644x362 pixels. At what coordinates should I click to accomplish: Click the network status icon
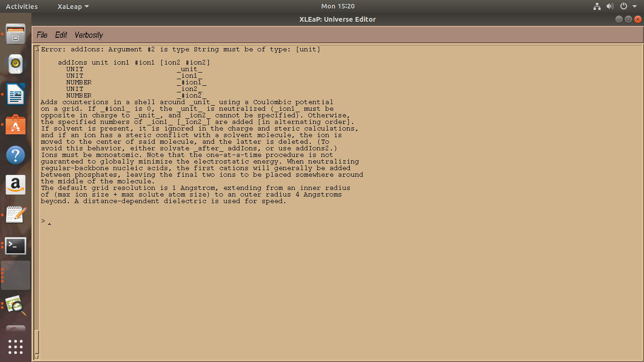pyautogui.click(x=597, y=7)
